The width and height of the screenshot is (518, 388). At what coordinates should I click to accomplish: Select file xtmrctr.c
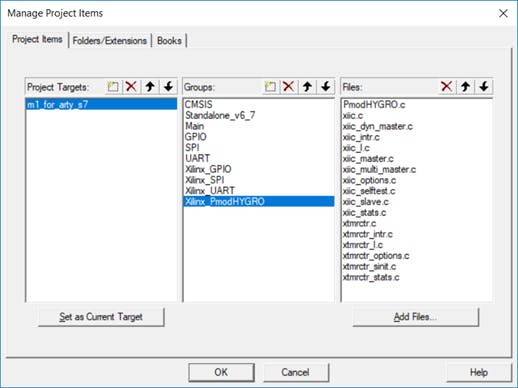[417, 223]
